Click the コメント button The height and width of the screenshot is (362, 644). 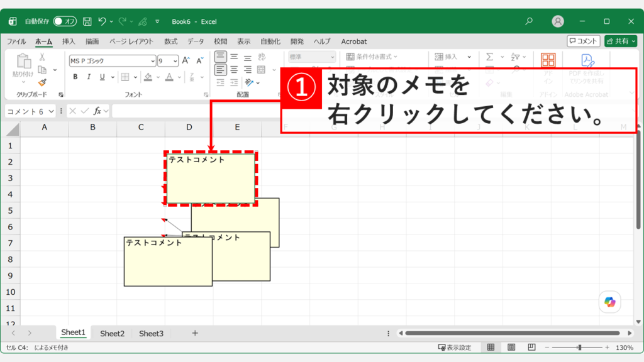(583, 41)
